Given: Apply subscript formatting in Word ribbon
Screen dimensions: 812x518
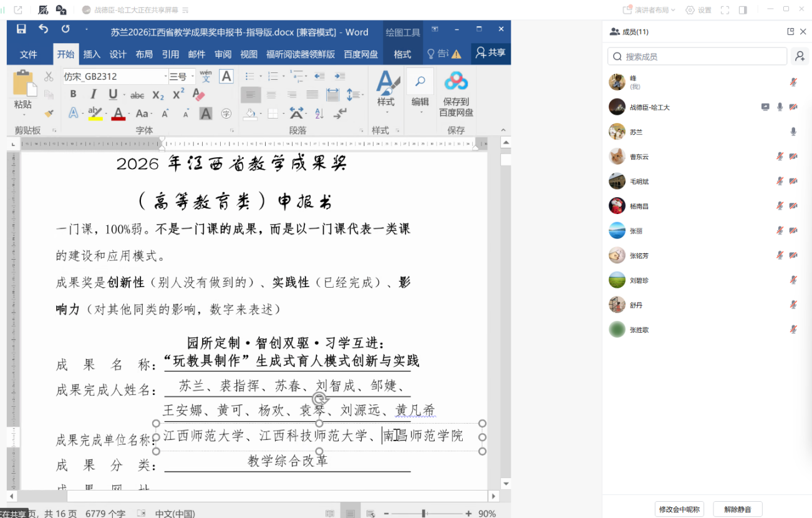Looking at the screenshot, I should pyautogui.click(x=158, y=95).
